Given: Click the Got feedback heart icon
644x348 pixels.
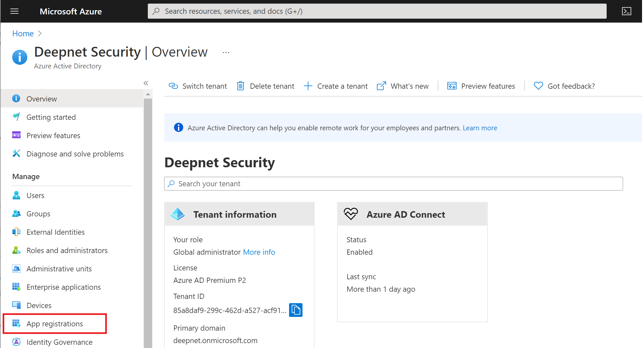Looking at the screenshot, I should (538, 86).
